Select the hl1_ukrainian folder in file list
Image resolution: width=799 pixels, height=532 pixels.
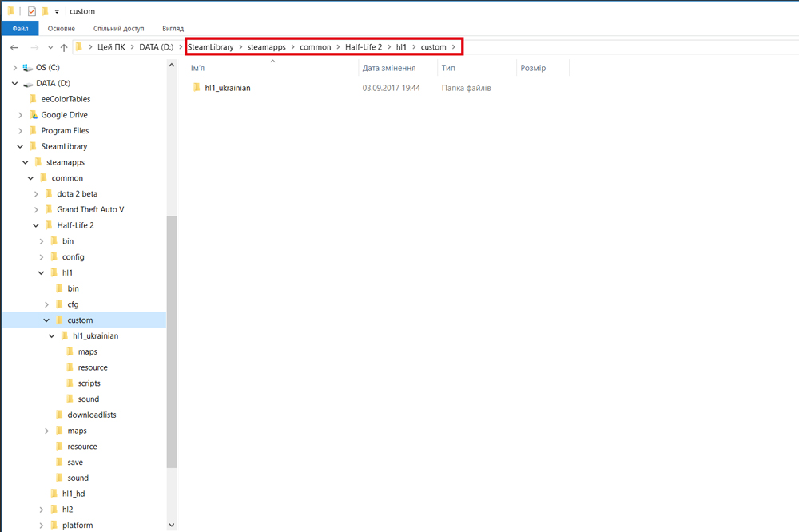(x=227, y=88)
